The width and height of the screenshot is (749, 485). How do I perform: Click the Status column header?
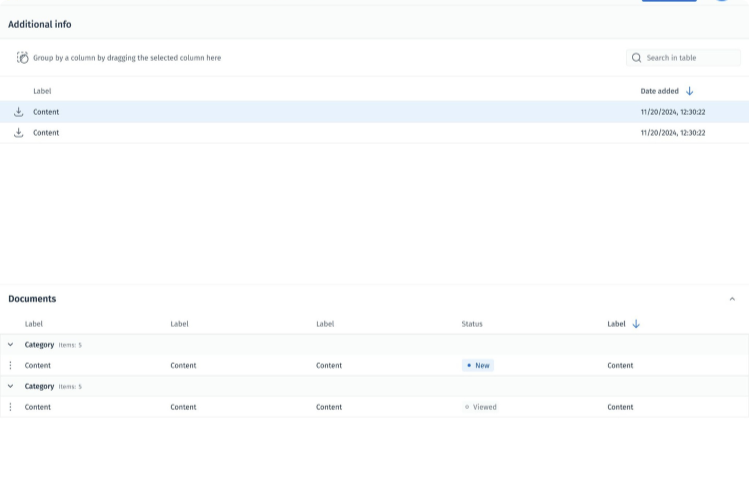(x=472, y=324)
